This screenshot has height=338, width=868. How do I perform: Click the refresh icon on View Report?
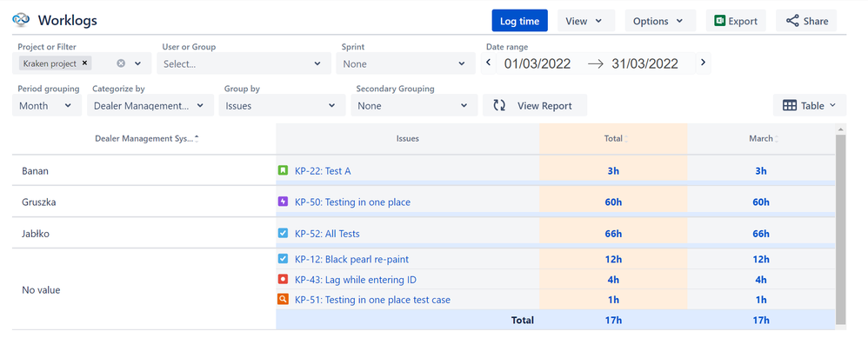499,106
